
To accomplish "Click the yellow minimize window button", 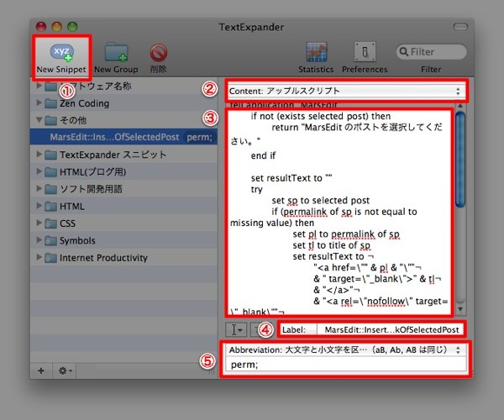I will coord(57,27).
